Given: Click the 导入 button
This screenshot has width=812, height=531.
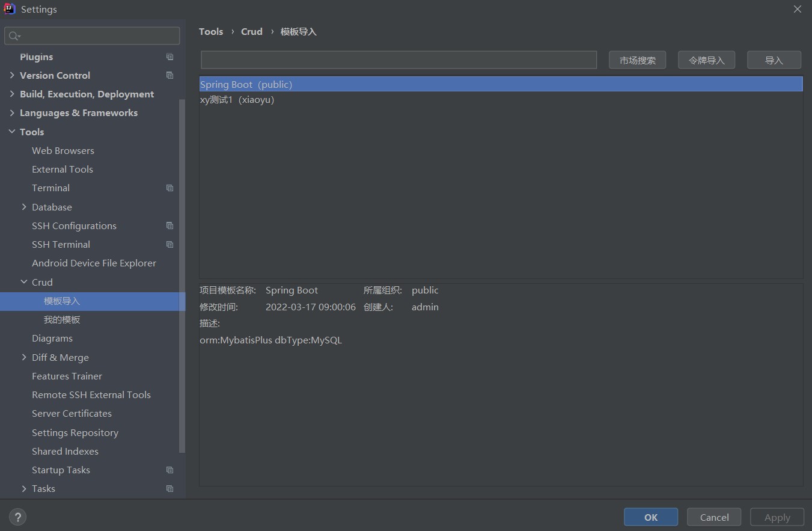Looking at the screenshot, I should coord(774,60).
